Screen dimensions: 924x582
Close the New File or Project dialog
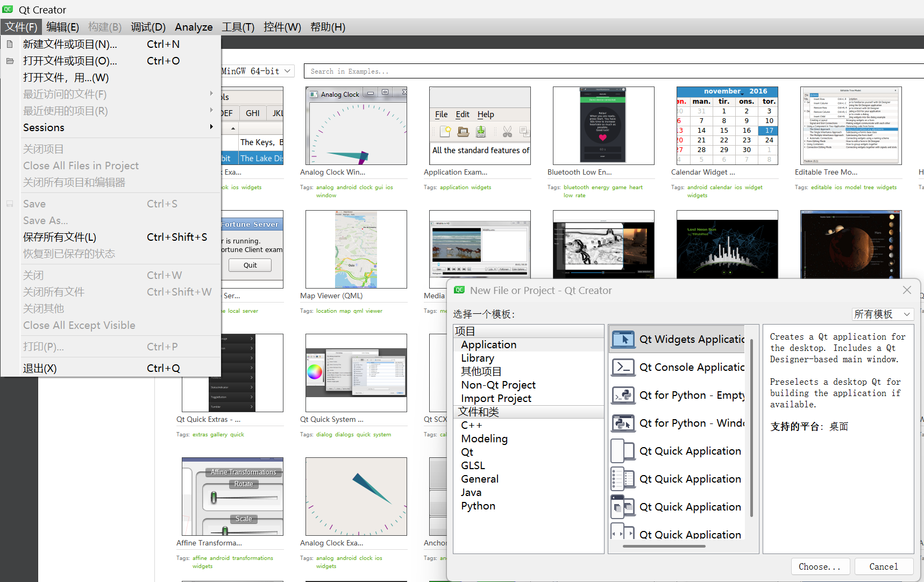(x=907, y=290)
